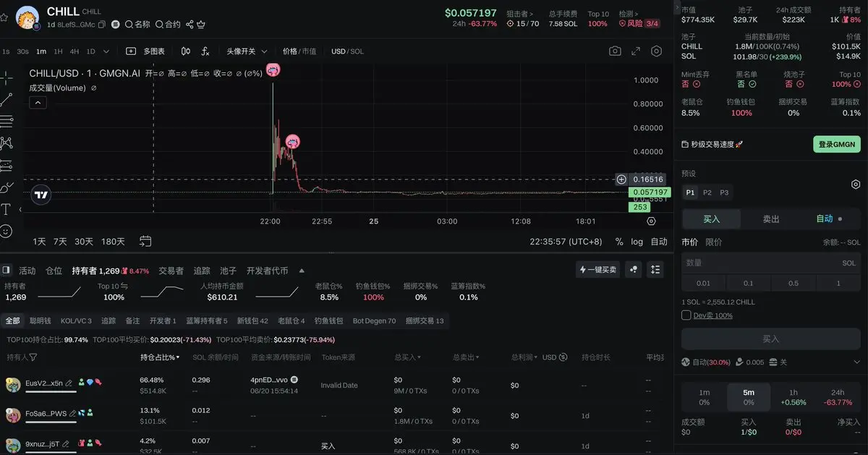The height and width of the screenshot is (455, 868).
Task: Expand chart to fullscreen
Action: 636,51
